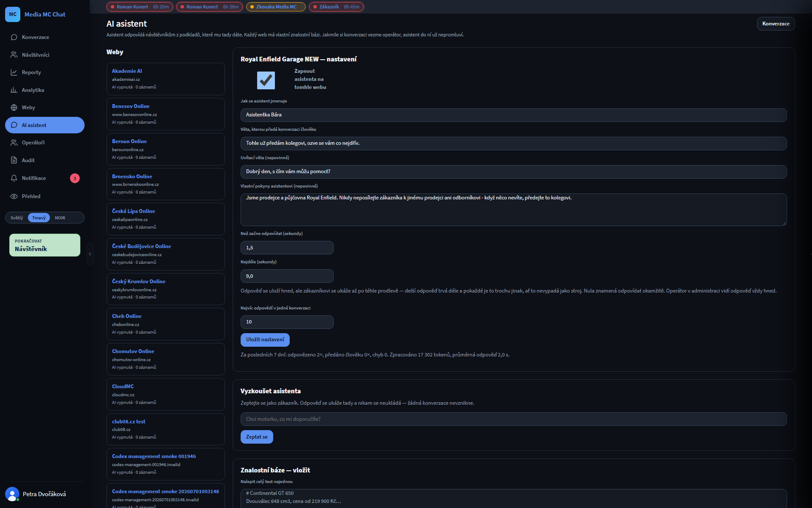Toggle the 'Zapnout asistenta na tomhle webu' checkbox
The image size is (812, 508).
[266, 80]
